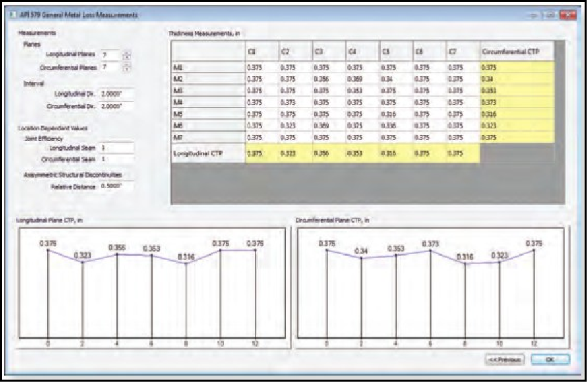Close the API 579 measurements dialog
The image size is (588, 383).
[x=567, y=14]
